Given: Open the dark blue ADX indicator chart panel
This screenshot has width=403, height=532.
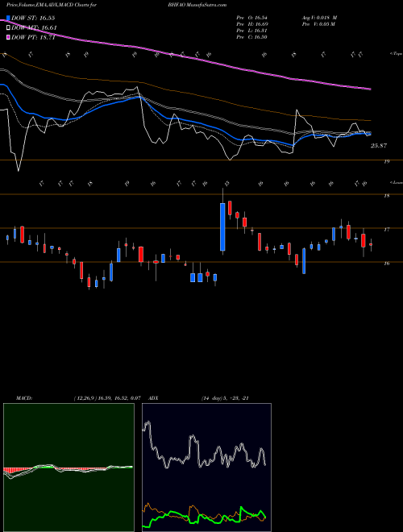Looking at the screenshot, I should pos(206,468).
